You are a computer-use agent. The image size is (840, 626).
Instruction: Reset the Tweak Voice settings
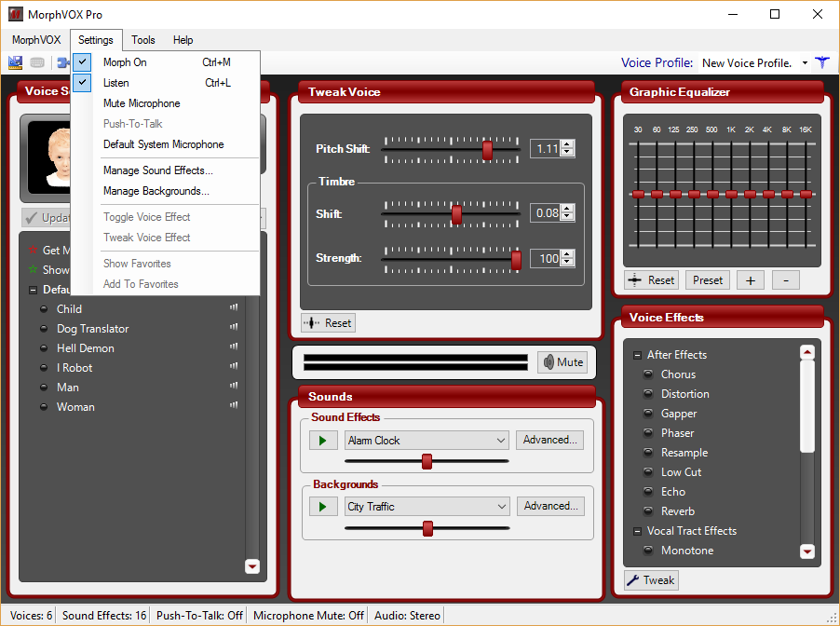[x=328, y=323]
